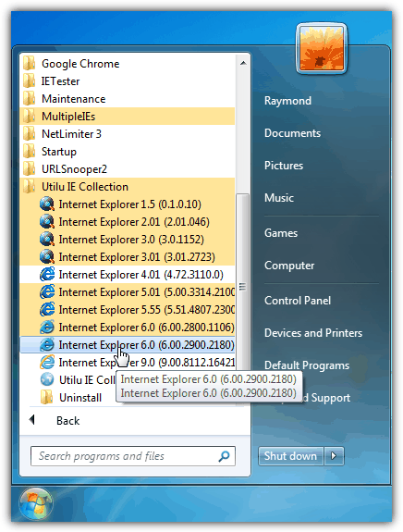The width and height of the screenshot is (403, 532).
Task: Open Devices and Printers
Action: pyautogui.click(x=313, y=333)
